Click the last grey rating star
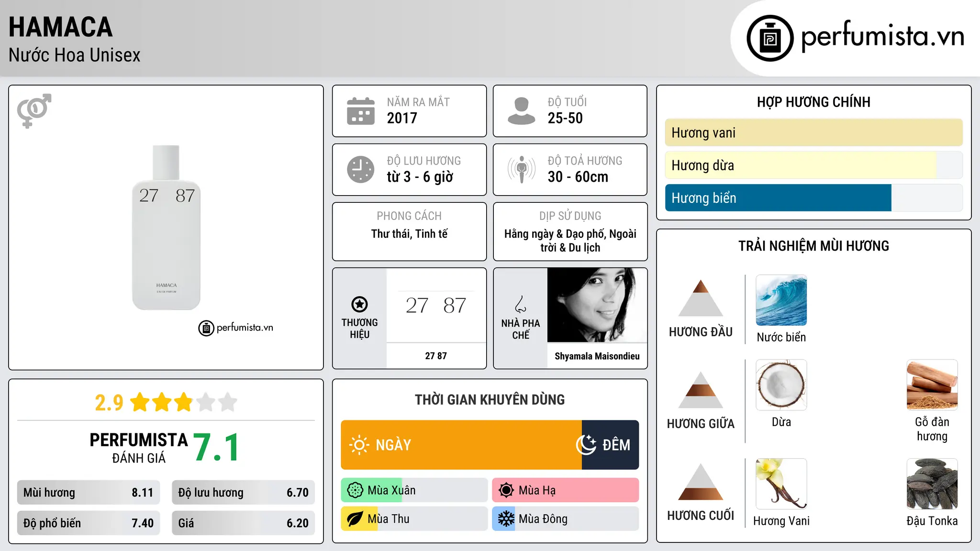This screenshot has width=980, height=551. click(x=228, y=402)
